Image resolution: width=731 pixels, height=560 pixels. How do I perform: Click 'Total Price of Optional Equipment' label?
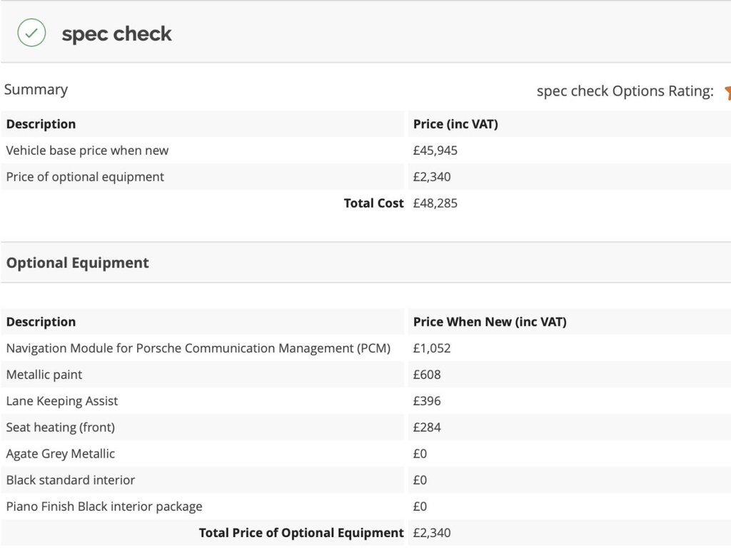(301, 533)
